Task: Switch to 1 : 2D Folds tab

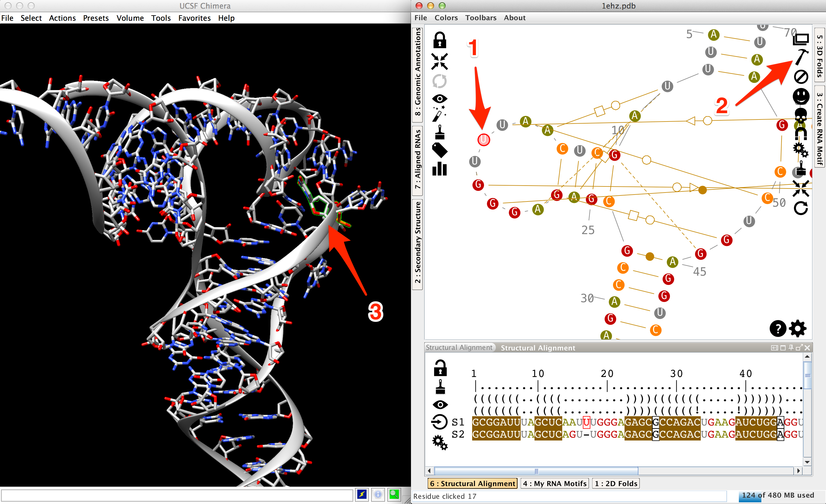Action: click(616, 484)
